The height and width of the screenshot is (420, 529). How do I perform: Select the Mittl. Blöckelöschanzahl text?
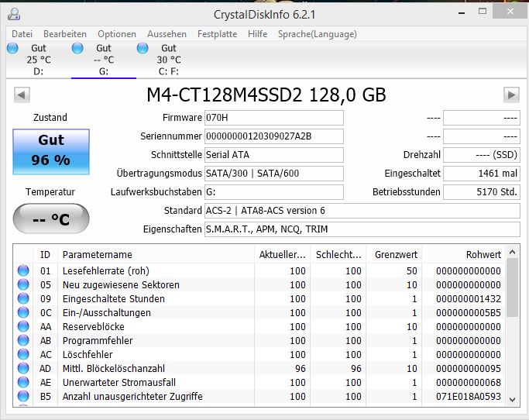pyautogui.click(x=114, y=369)
